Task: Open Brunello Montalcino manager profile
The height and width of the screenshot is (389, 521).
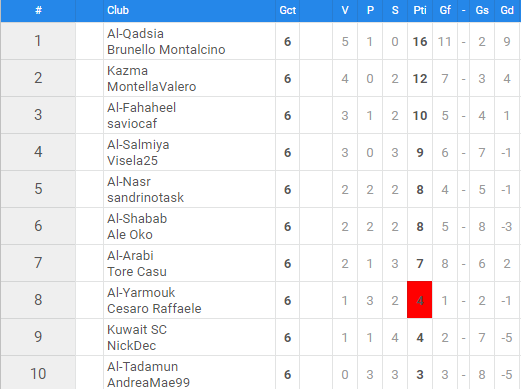Action: pyautogui.click(x=166, y=50)
